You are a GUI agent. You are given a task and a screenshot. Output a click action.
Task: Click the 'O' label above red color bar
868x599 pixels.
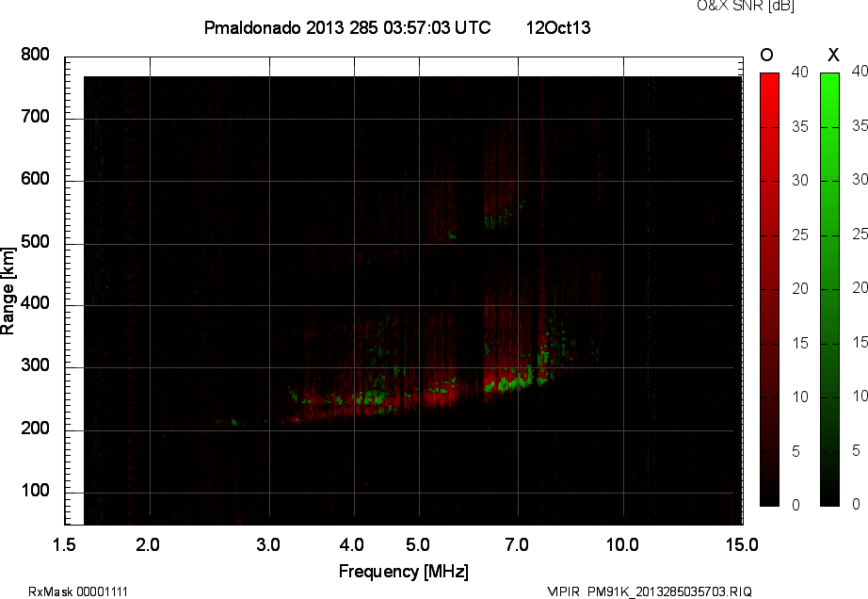pyautogui.click(x=766, y=55)
